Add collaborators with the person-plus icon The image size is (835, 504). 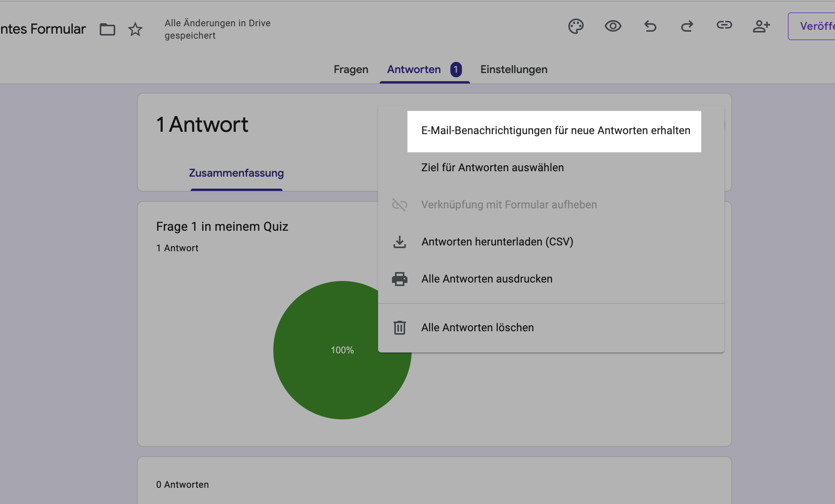point(761,26)
